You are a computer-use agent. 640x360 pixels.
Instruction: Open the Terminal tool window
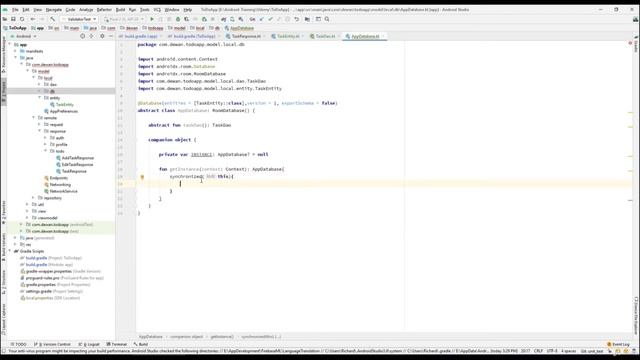point(116,344)
